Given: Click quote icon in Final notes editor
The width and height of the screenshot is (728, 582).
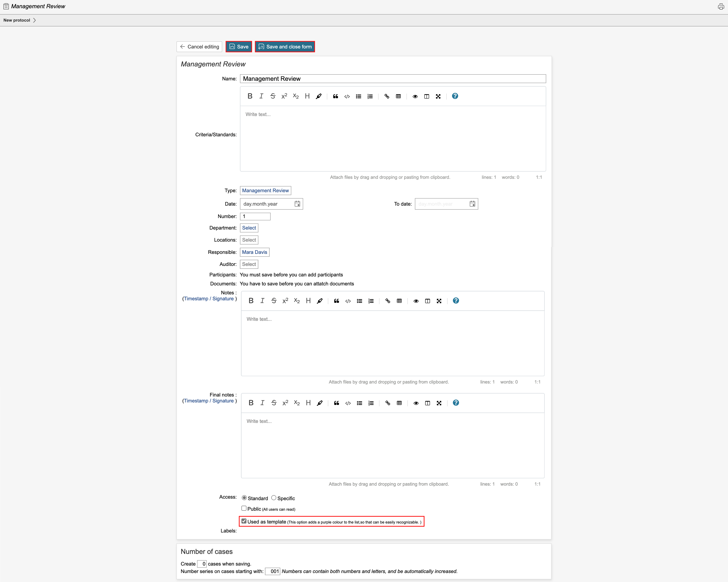Looking at the screenshot, I should [336, 403].
